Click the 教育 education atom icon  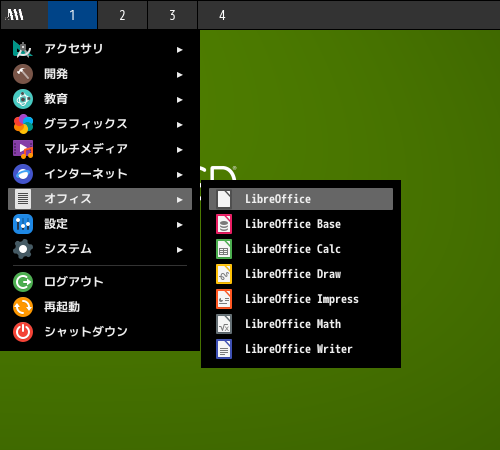click(x=23, y=99)
